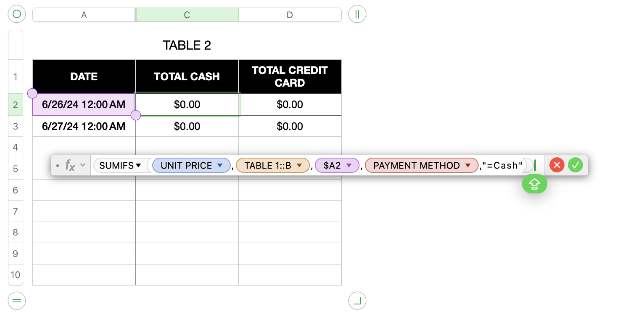Click the add rows handle
This screenshot has height=312, width=644.
[16, 301]
